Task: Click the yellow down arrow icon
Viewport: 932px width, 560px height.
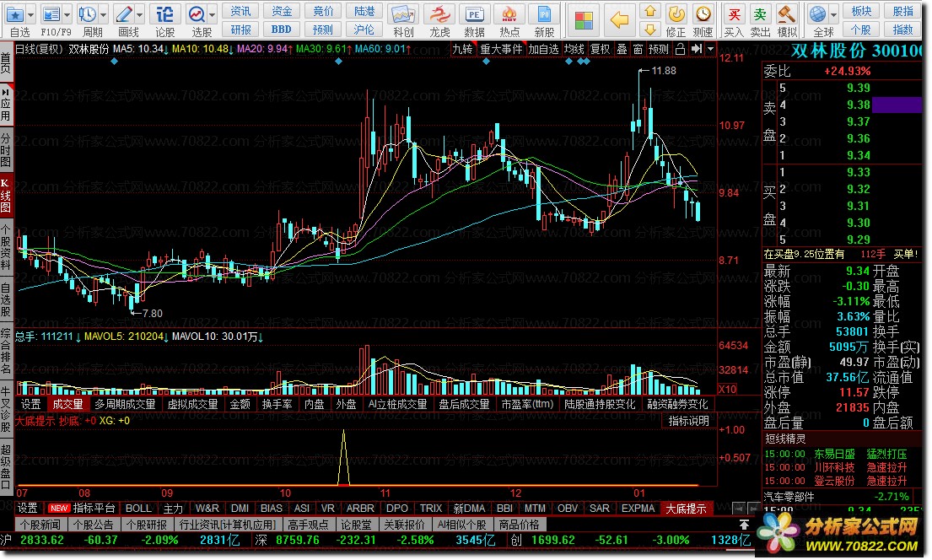Action: click(x=650, y=30)
